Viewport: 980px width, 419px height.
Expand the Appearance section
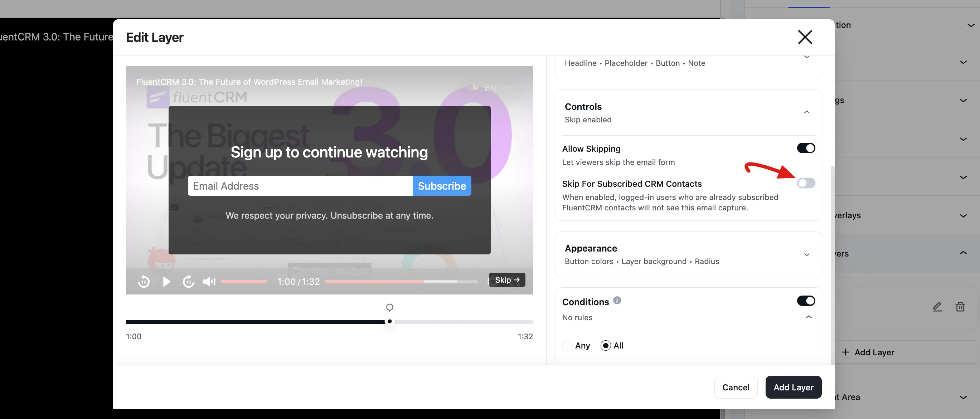click(806, 255)
